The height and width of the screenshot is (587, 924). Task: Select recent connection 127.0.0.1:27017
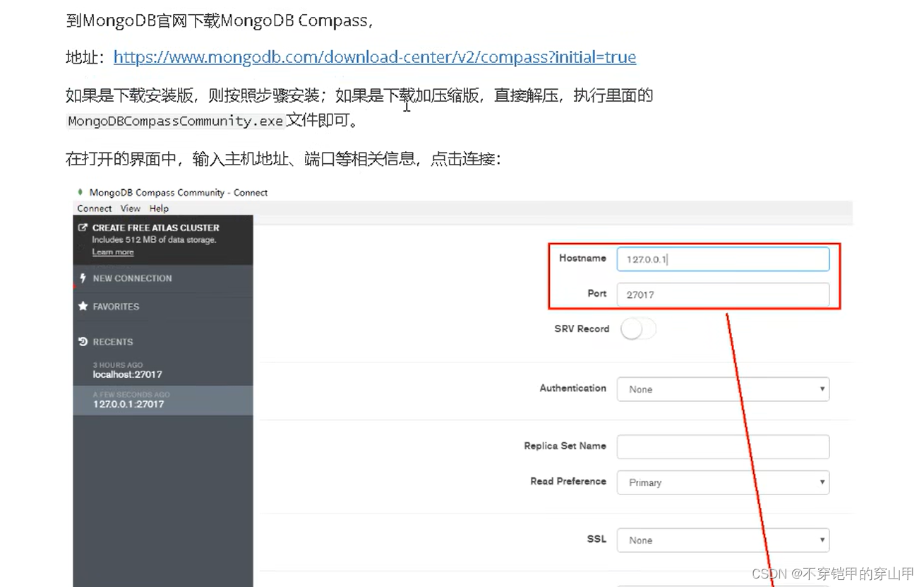coord(163,400)
